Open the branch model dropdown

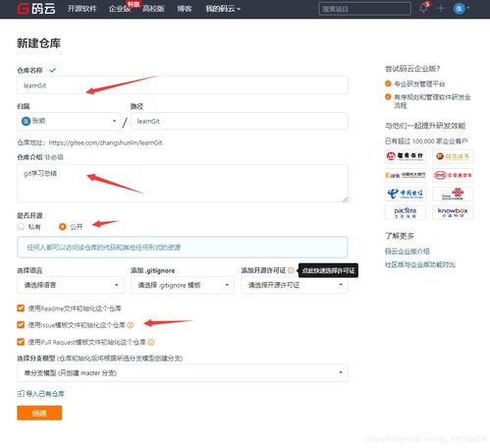tap(183, 373)
